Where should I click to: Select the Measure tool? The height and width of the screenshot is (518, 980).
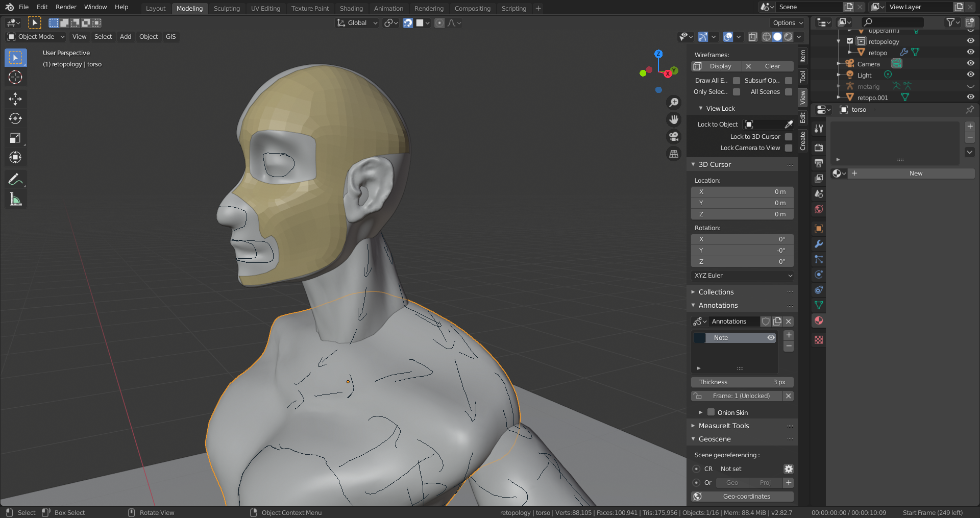click(x=15, y=200)
